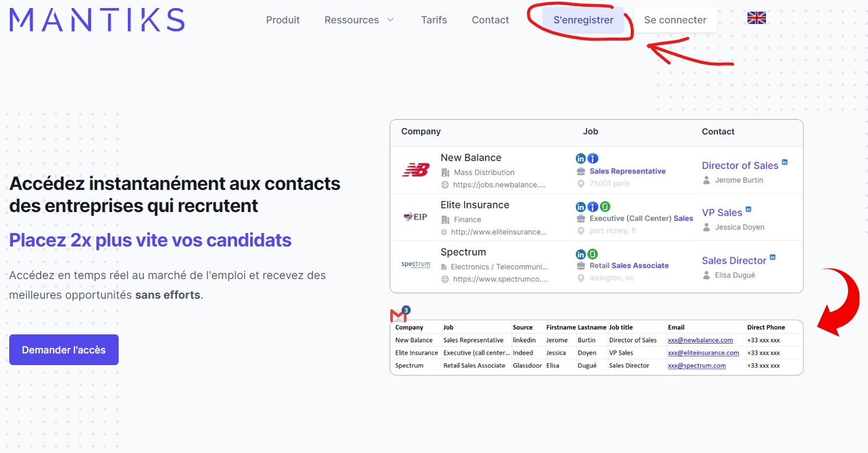Switch language with the UK flag icon
The width and height of the screenshot is (868, 453).
(757, 18)
